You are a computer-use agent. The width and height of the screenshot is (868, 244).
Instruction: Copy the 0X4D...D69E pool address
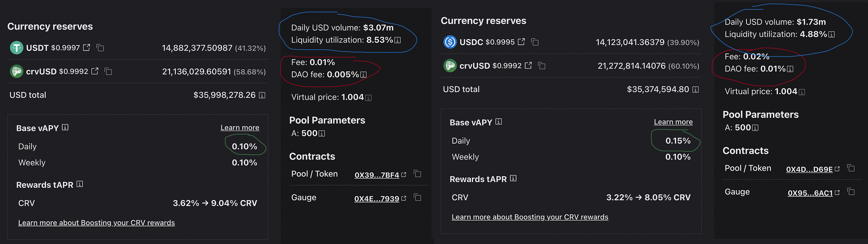tap(851, 168)
